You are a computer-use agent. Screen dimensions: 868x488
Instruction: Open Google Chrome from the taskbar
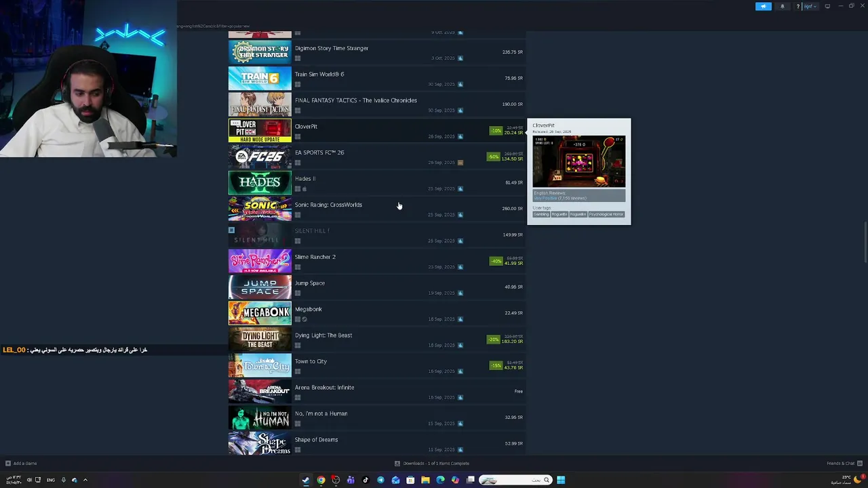click(321, 480)
